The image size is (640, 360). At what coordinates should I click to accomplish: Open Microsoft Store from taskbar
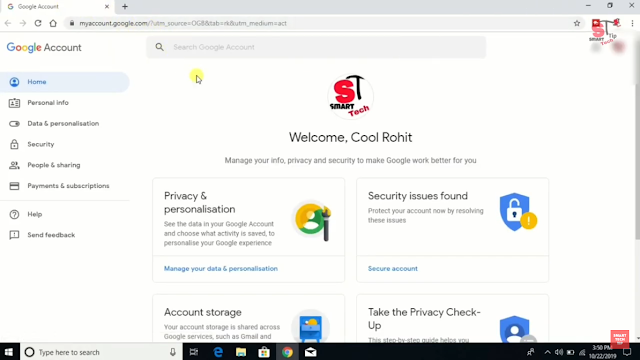coord(264,352)
